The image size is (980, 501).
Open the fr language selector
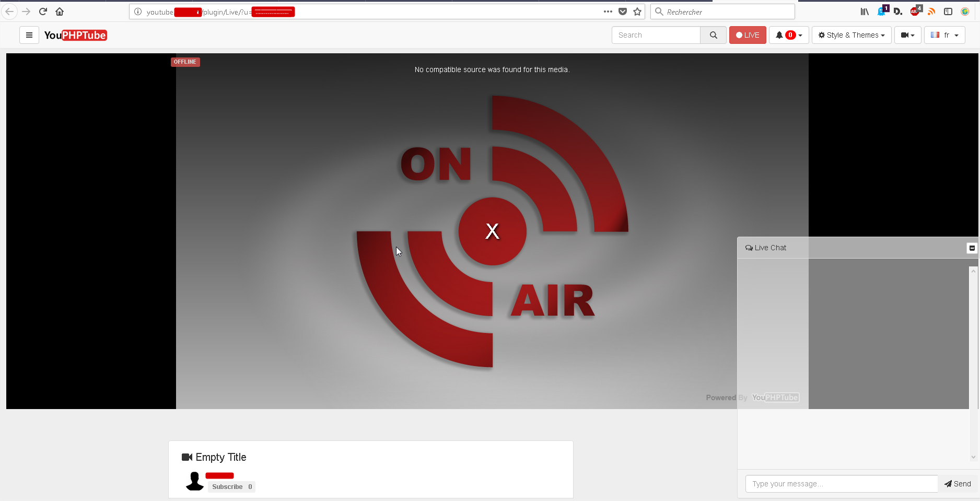pyautogui.click(x=944, y=35)
